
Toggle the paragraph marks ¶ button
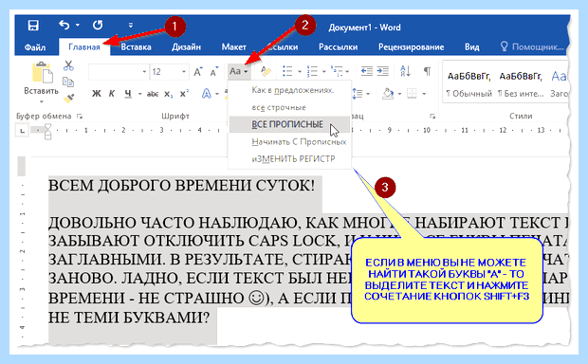pos(427,71)
